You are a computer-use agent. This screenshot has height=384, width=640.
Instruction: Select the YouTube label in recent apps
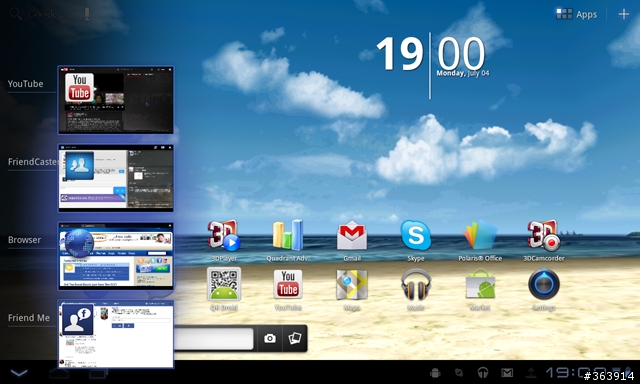pyautogui.click(x=25, y=84)
